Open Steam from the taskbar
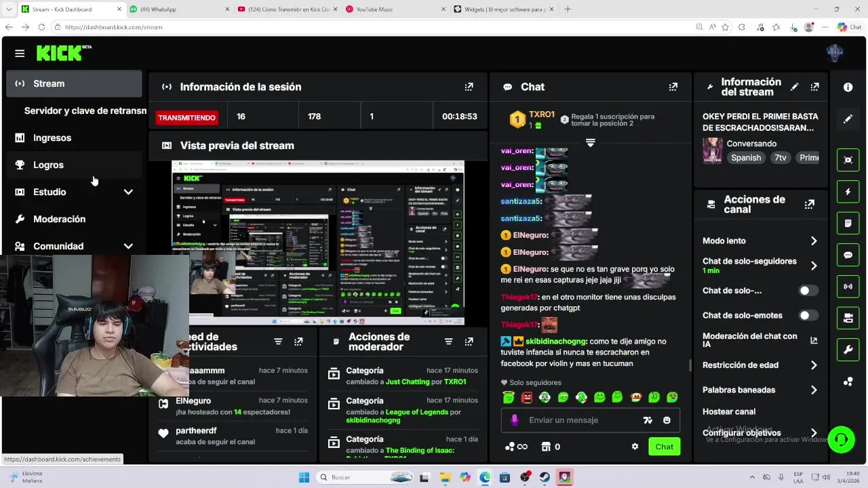The image size is (868, 488). coord(545,477)
